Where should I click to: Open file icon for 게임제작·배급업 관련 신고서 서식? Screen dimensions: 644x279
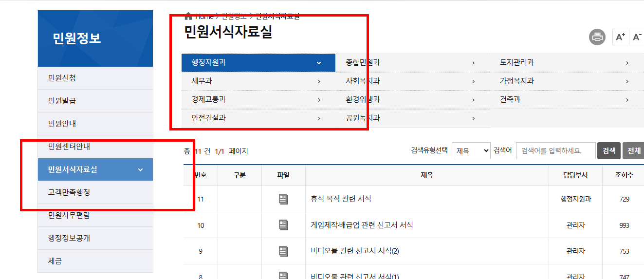pos(283,225)
